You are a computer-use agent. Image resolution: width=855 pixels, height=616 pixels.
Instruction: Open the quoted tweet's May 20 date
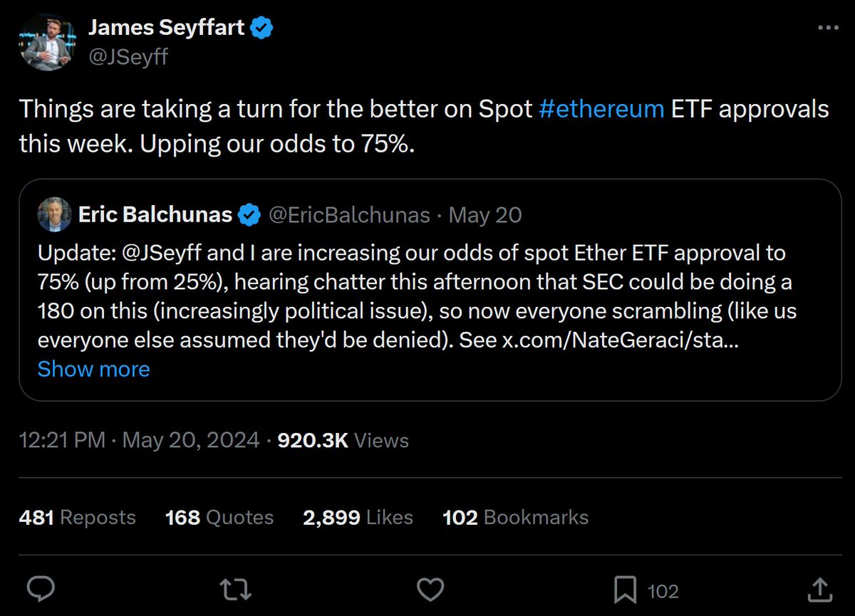tap(485, 215)
